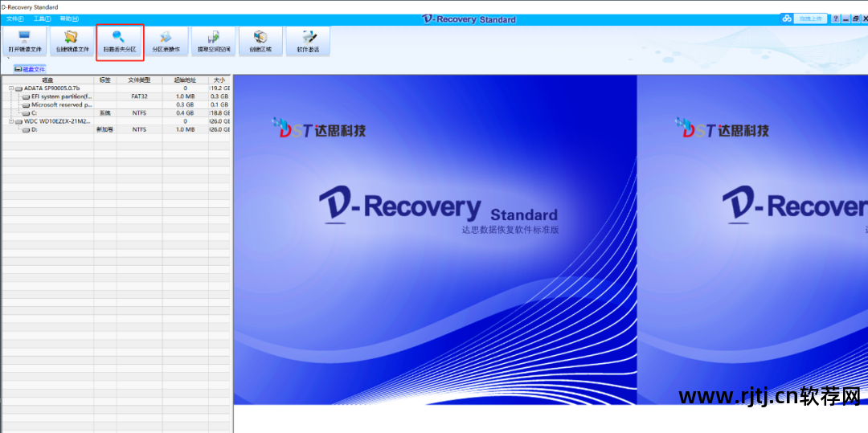The height and width of the screenshot is (433, 868).
Task: Click the NTFS cell in the D: row
Action: pyautogui.click(x=139, y=129)
